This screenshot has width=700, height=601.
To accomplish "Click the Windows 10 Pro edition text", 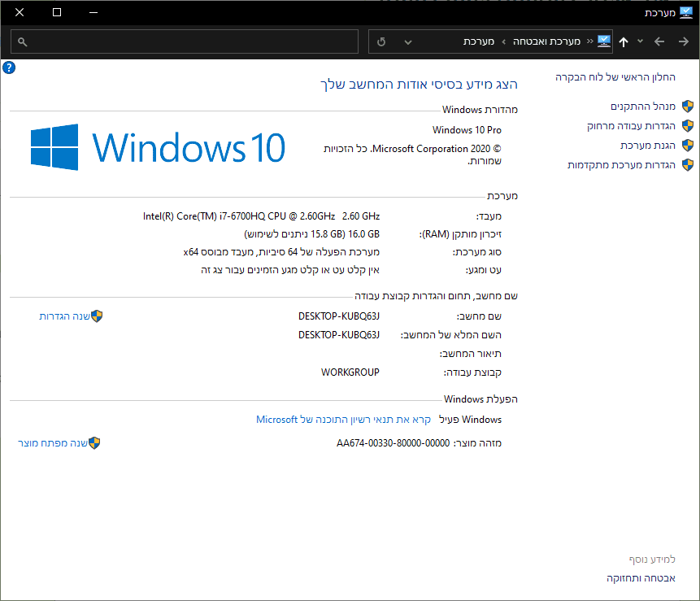I will coord(467,130).
